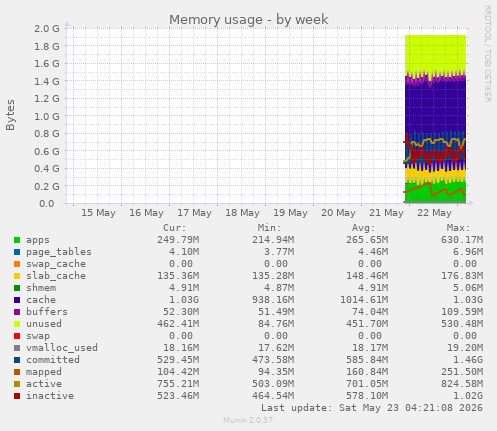This screenshot has height=431, width=497.
Task: Click the page_tables blue legend swatch
Action: coord(17,252)
